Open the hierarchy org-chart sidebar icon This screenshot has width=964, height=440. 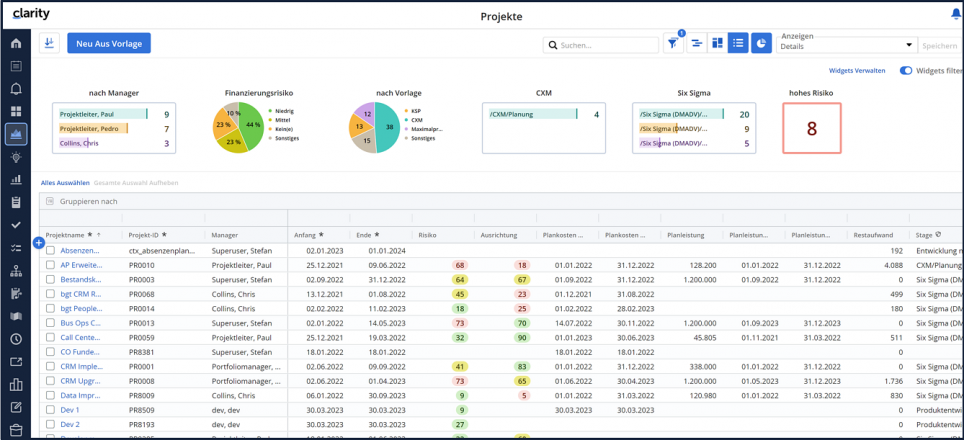click(x=16, y=271)
